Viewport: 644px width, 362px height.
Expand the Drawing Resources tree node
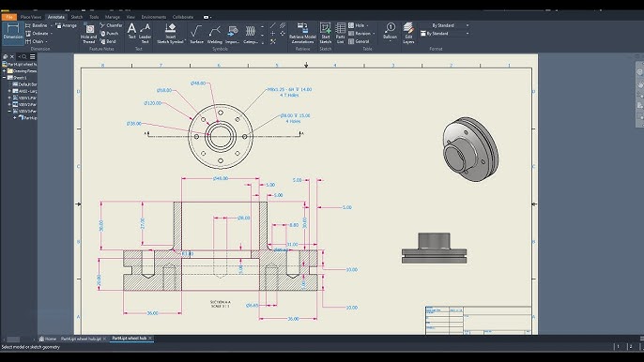point(5,71)
